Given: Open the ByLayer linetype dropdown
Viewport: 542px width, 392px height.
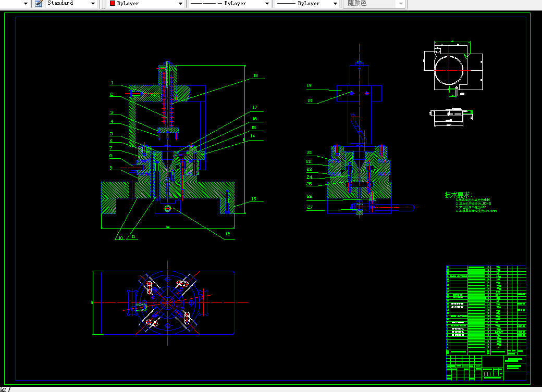Looking at the screenshot, I should point(267,4).
